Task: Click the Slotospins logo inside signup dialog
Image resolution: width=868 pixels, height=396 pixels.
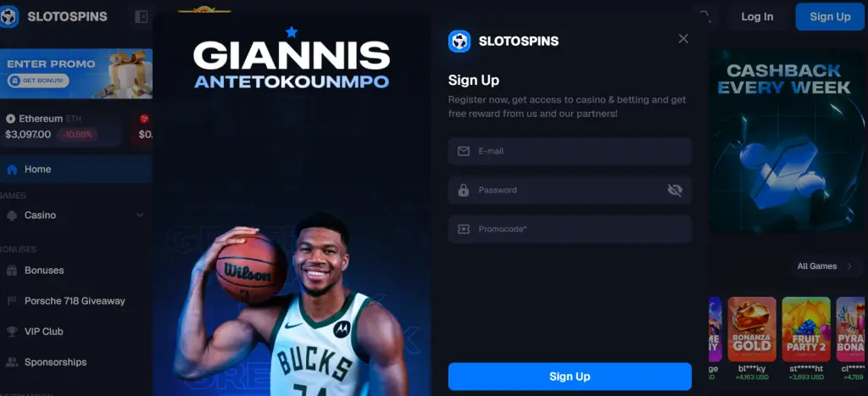Action: tap(459, 41)
